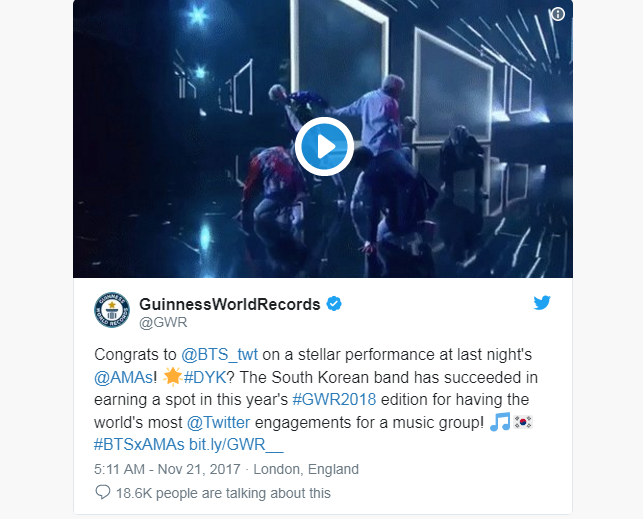
Task: Follow the @BTS_twt mention link
Action: (x=219, y=355)
